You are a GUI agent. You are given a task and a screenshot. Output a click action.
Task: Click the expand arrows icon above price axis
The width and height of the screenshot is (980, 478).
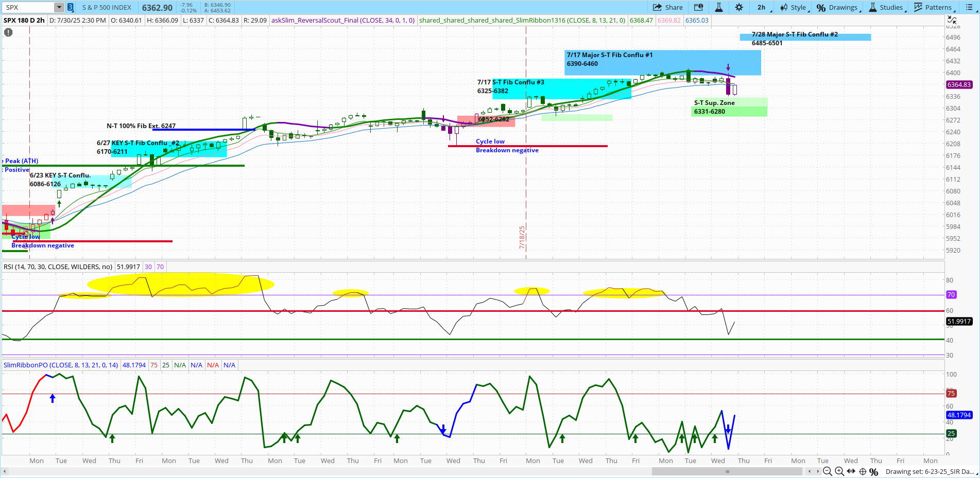coord(952,21)
